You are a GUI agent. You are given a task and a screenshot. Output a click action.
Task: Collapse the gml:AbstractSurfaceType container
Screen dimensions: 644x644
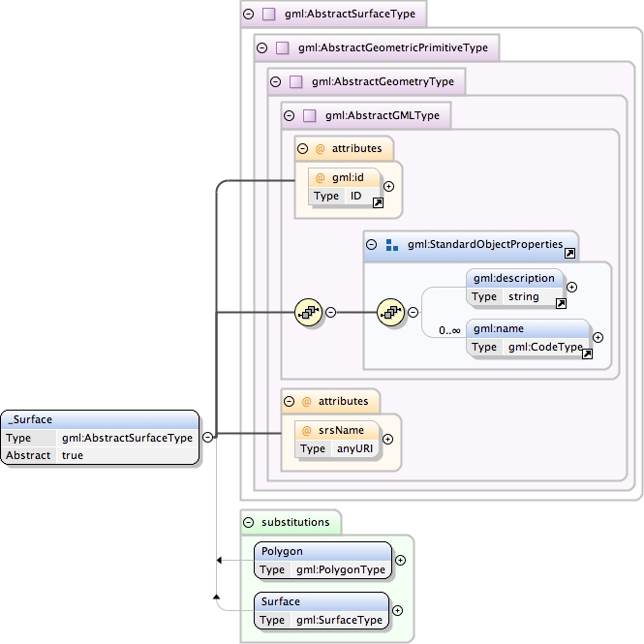tap(249, 14)
